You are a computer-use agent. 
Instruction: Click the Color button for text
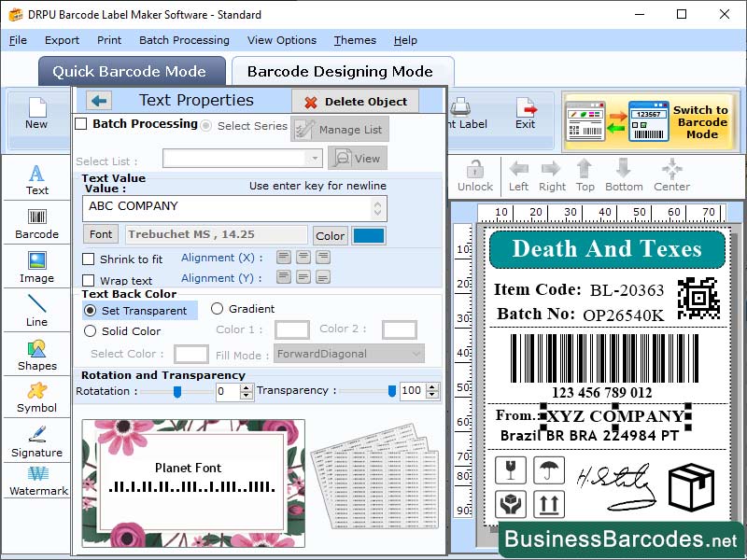coord(331,236)
